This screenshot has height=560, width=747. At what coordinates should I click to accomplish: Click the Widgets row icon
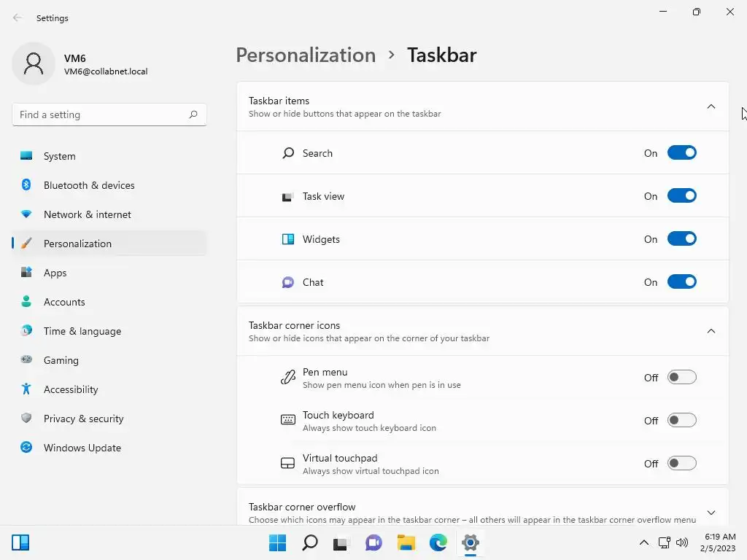287,239
